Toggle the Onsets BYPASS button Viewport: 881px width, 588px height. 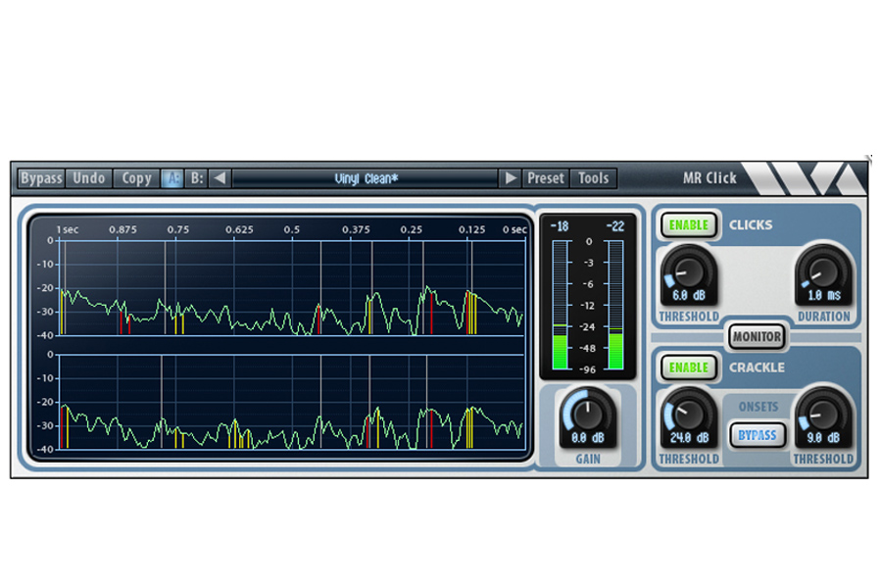pos(757,433)
